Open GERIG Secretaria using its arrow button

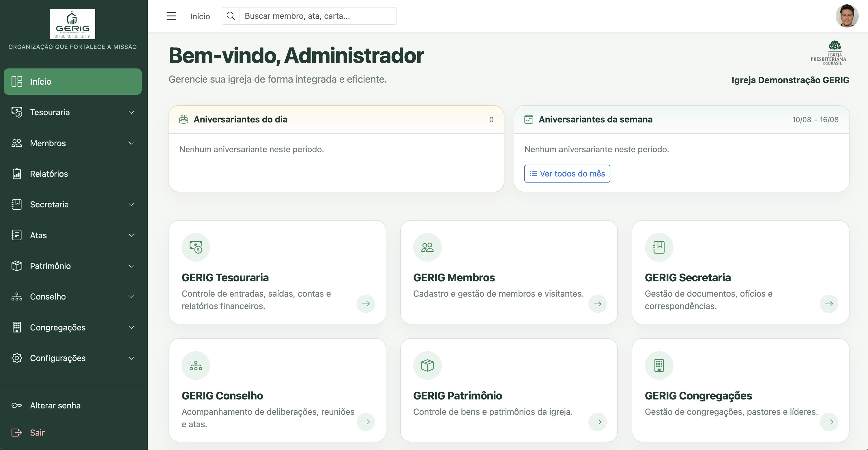[829, 304]
